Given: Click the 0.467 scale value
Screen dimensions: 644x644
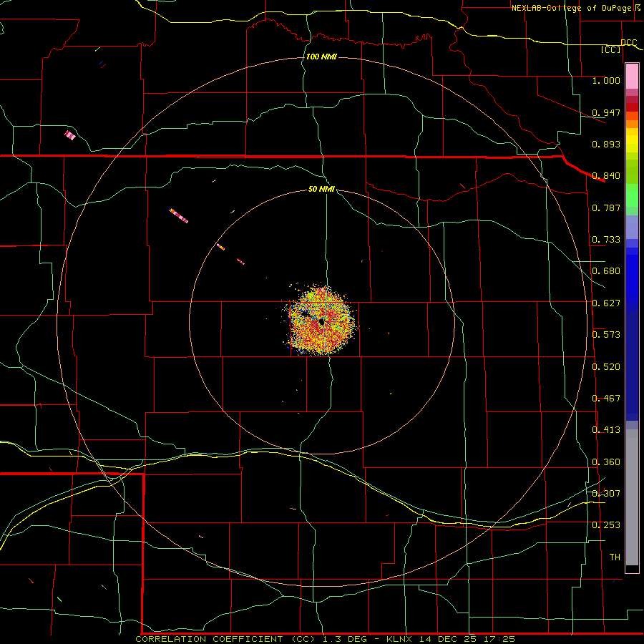Looking at the screenshot, I should click(606, 399).
